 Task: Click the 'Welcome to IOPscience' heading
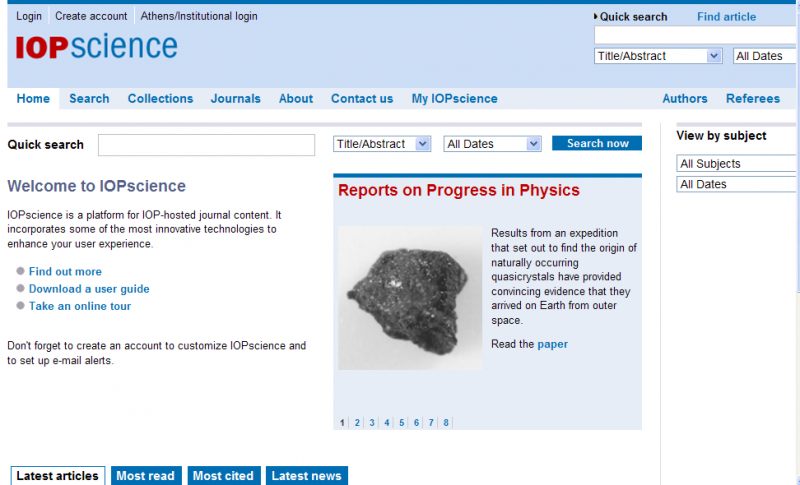(x=96, y=186)
